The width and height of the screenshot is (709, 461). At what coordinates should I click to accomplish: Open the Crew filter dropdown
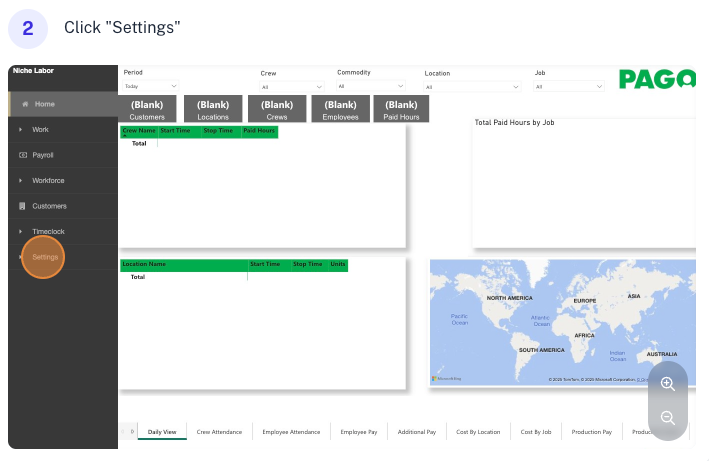pos(292,87)
